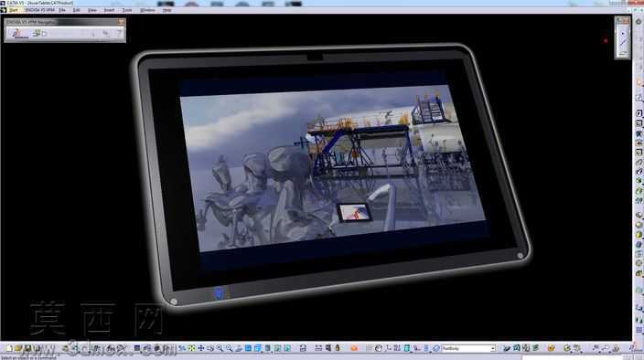Click the small tablet thumbnail inside the tablet screen

click(354, 212)
